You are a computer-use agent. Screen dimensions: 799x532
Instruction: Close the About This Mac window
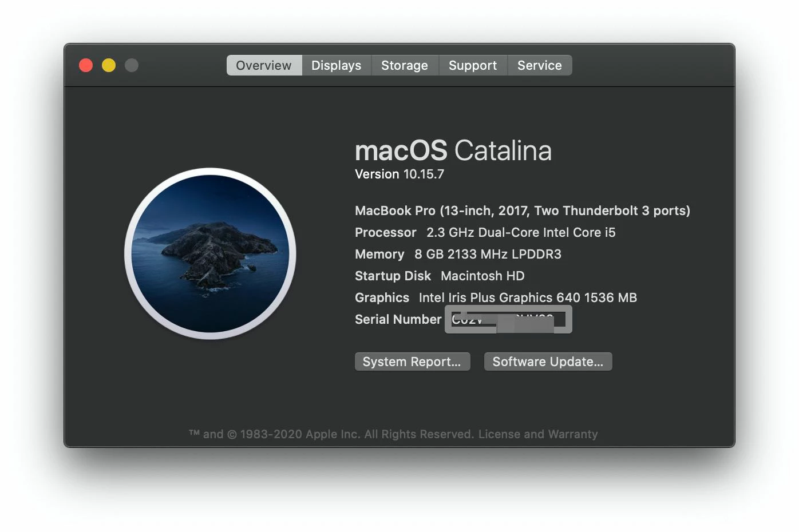pyautogui.click(x=86, y=65)
